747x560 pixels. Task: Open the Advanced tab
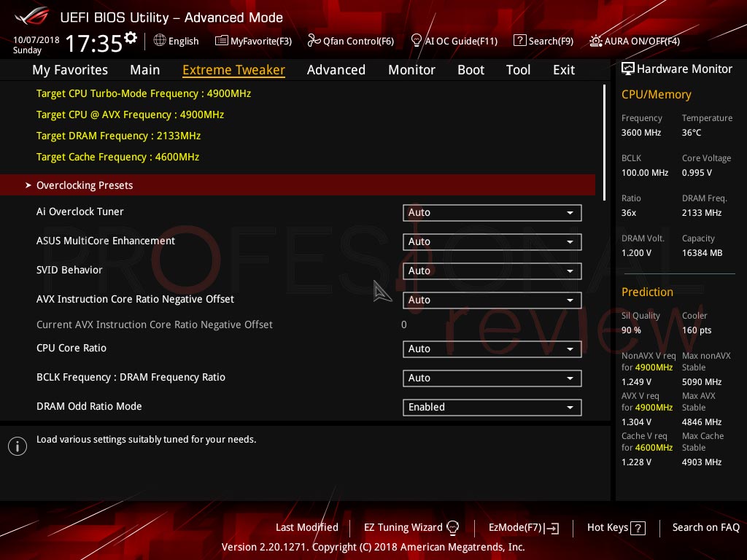[336, 70]
